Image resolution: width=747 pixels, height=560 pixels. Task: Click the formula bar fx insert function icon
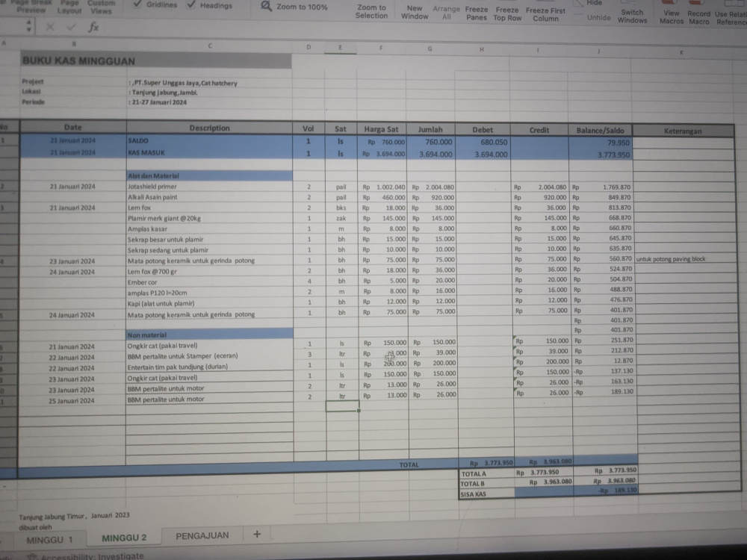93,27
